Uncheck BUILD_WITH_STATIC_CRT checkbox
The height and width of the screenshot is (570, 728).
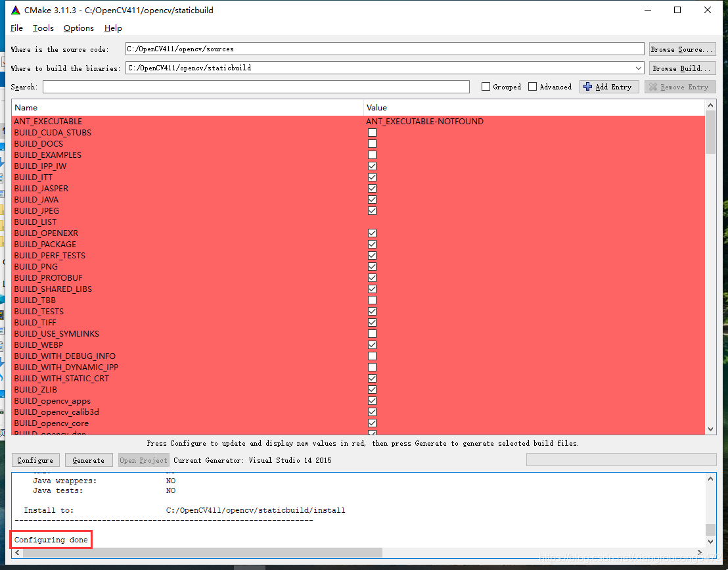pyautogui.click(x=372, y=378)
